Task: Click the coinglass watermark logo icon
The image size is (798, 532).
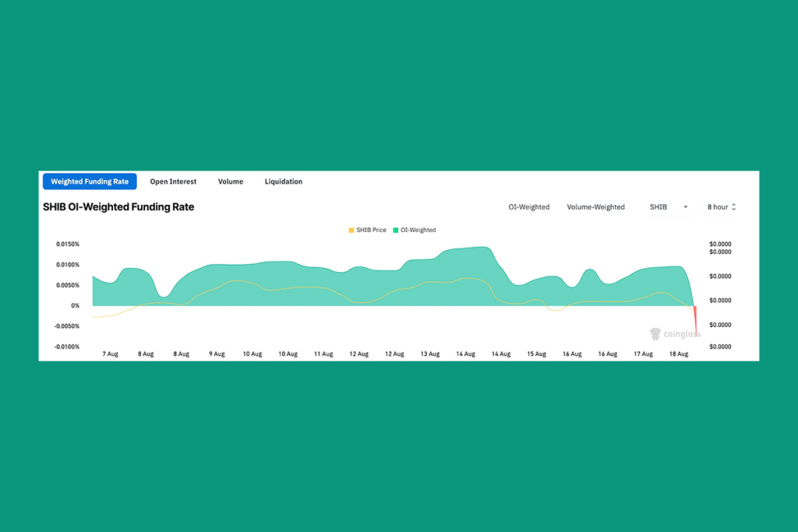Action: 655,334
